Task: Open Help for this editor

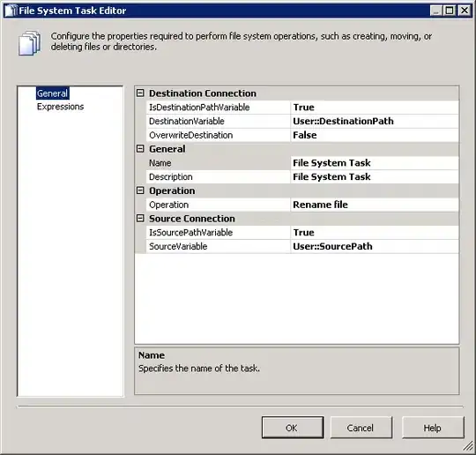Action: pos(433,428)
